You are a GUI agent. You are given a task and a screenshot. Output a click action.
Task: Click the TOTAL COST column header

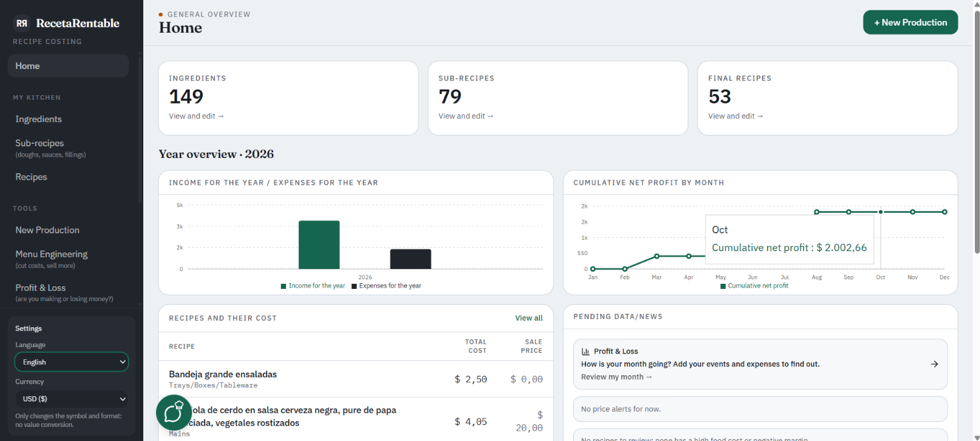coord(476,346)
